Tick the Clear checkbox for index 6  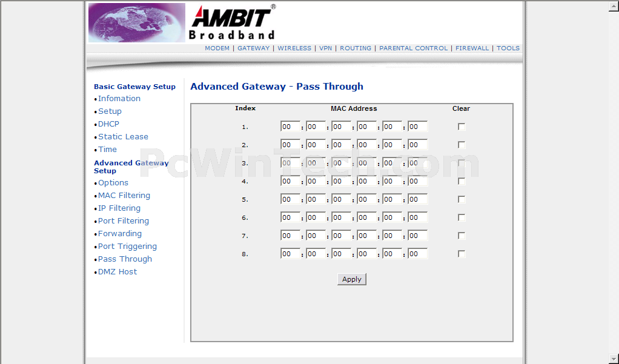pos(462,217)
